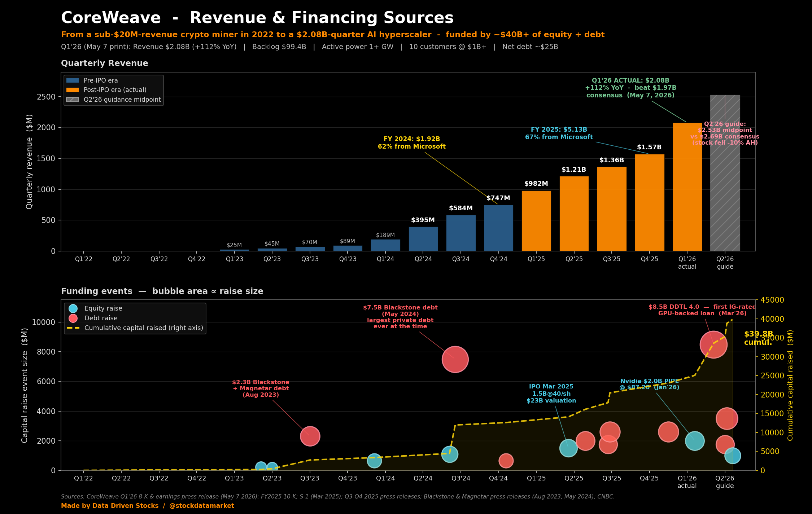This screenshot has width=812, height=514.
Task: Click the '2500' tick on revenue y-axis
Action: tap(46, 97)
